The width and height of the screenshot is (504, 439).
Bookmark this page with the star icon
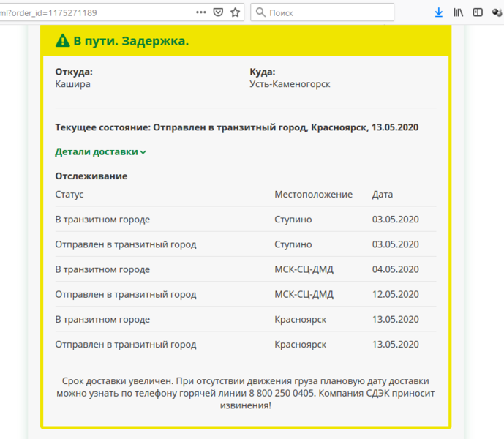pos(236,12)
